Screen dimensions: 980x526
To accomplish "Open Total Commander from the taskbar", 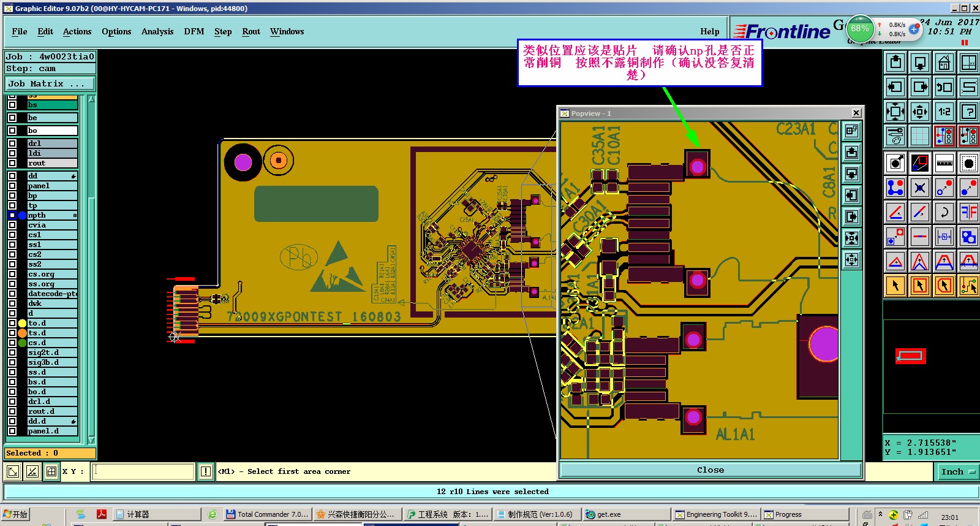I will coord(268,514).
